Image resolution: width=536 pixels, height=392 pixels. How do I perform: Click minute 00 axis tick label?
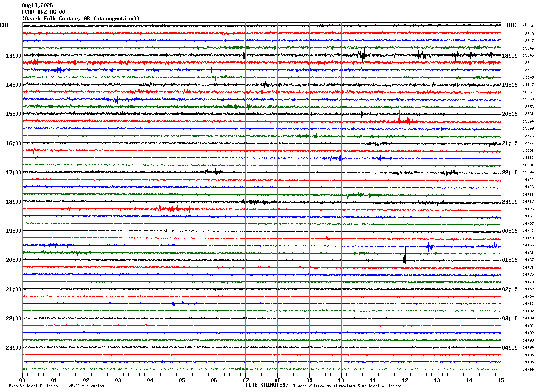tap(22, 380)
